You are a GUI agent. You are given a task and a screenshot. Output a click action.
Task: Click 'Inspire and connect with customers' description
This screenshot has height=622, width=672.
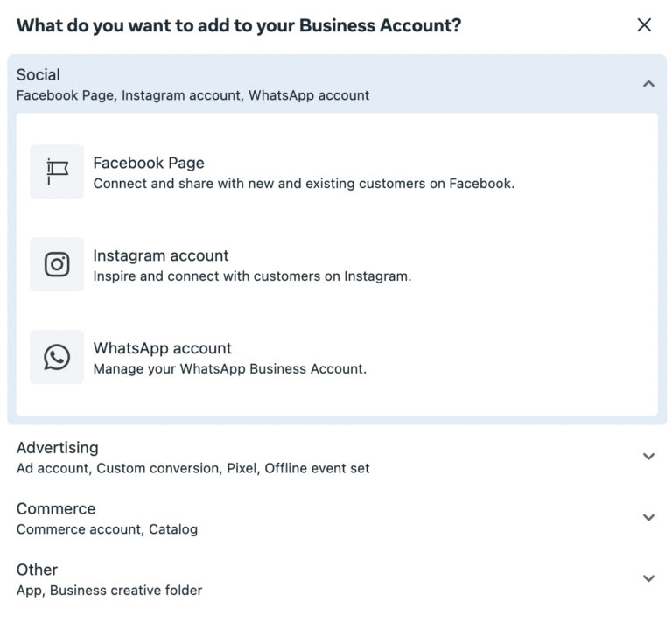point(252,276)
